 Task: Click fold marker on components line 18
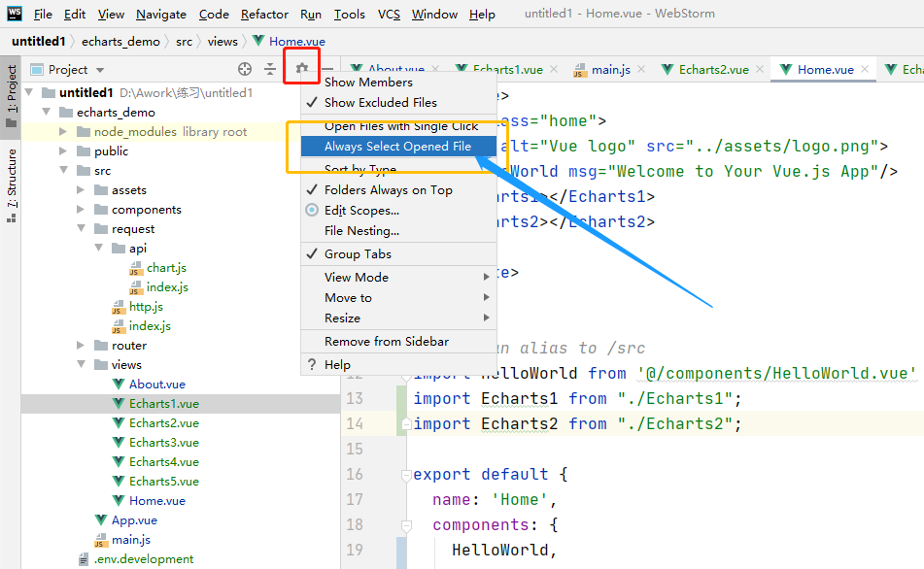click(406, 525)
